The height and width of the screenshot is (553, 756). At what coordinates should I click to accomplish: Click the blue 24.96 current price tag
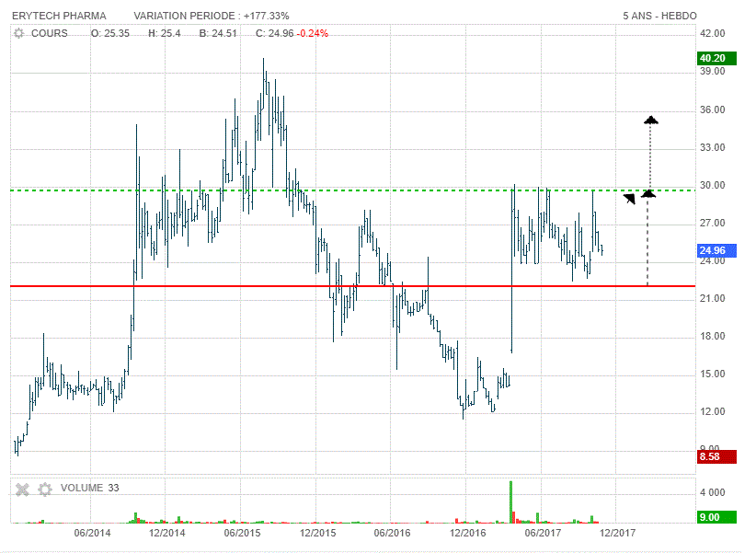tap(716, 250)
